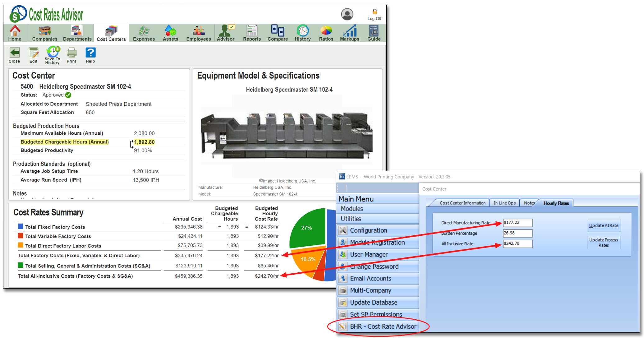644x338 pixels.
Task: Select the orange Direct Factory Labor swatch
Action: point(21,245)
